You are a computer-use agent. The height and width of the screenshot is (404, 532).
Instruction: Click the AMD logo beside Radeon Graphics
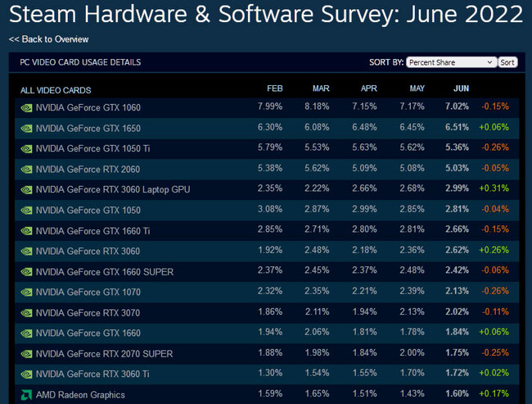point(26,394)
